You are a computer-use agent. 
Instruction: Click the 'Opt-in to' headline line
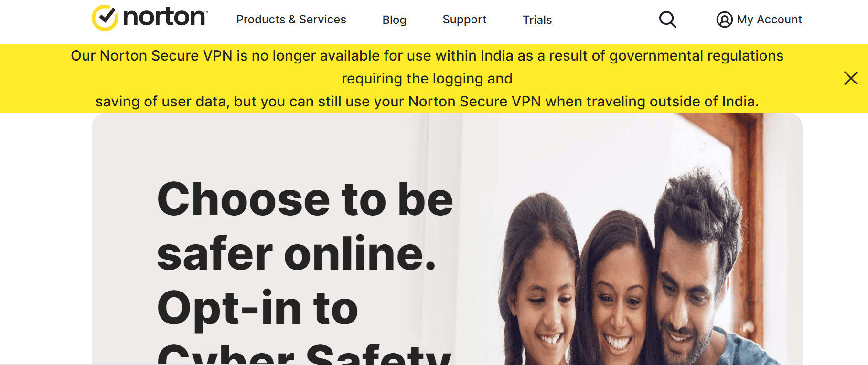click(257, 309)
